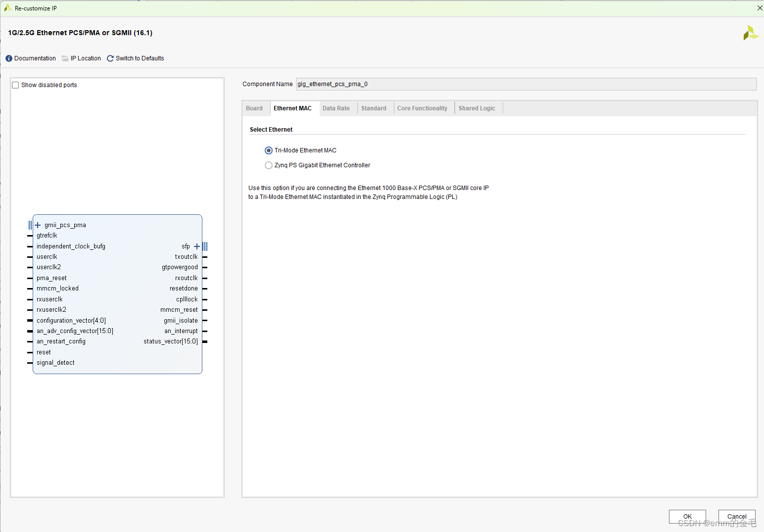Select the an_restart_config port
The image size is (764, 532).
[61, 341]
